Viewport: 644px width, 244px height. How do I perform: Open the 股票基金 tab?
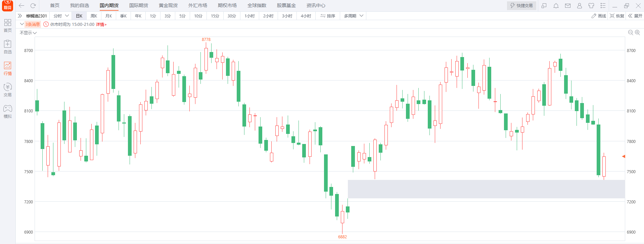286,6
